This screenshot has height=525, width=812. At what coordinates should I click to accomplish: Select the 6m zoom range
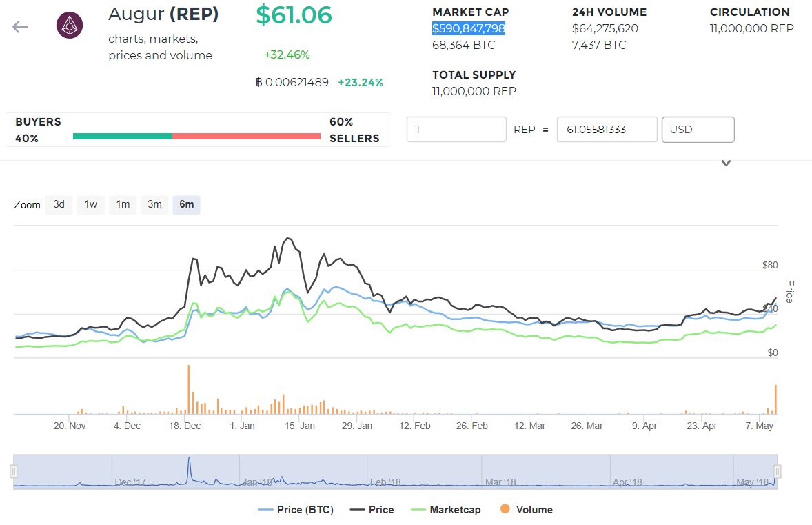pos(186,204)
